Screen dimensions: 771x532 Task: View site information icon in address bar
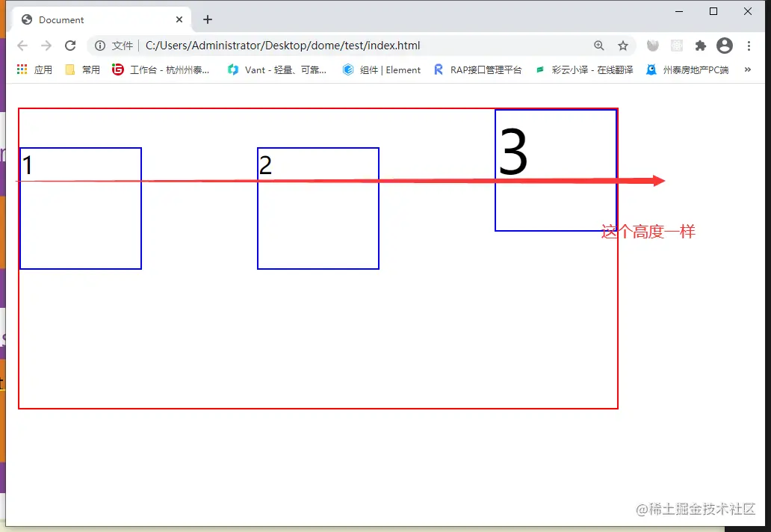(x=100, y=46)
